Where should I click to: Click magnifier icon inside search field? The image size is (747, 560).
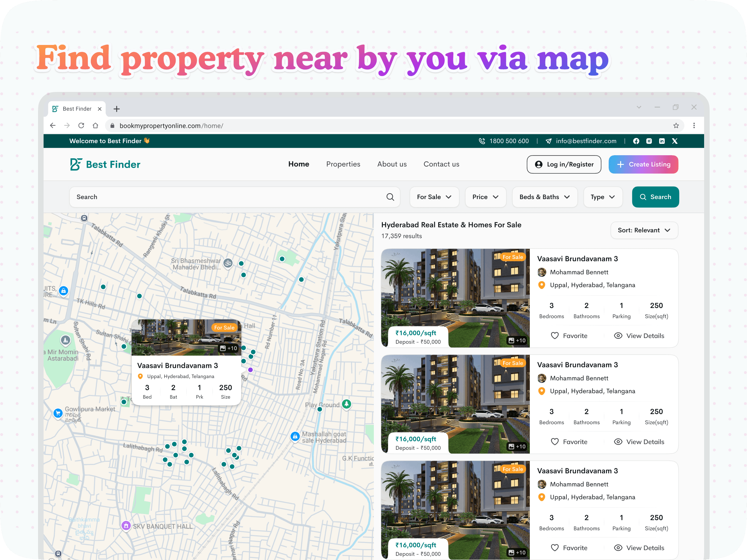(x=390, y=197)
